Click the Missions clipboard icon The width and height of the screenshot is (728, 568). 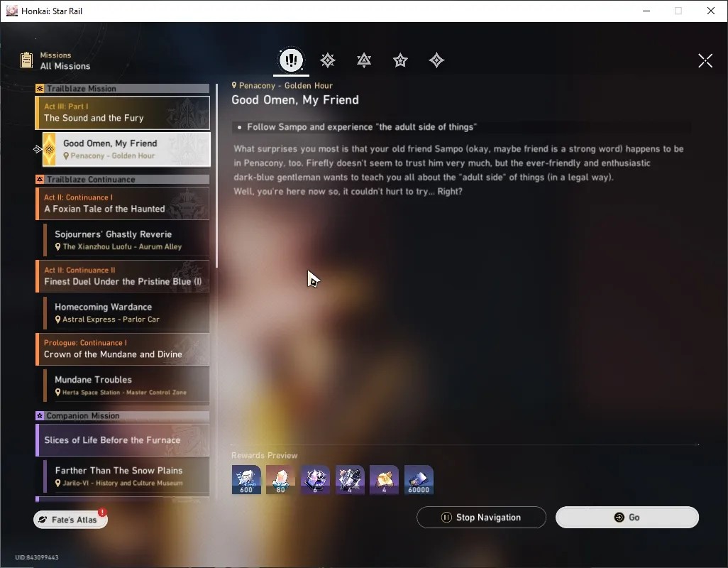point(26,60)
